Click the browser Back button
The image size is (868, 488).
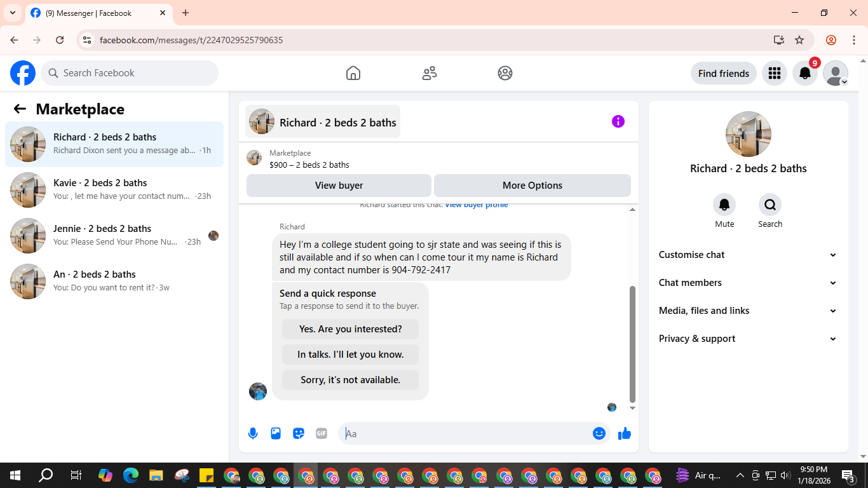[x=14, y=40]
